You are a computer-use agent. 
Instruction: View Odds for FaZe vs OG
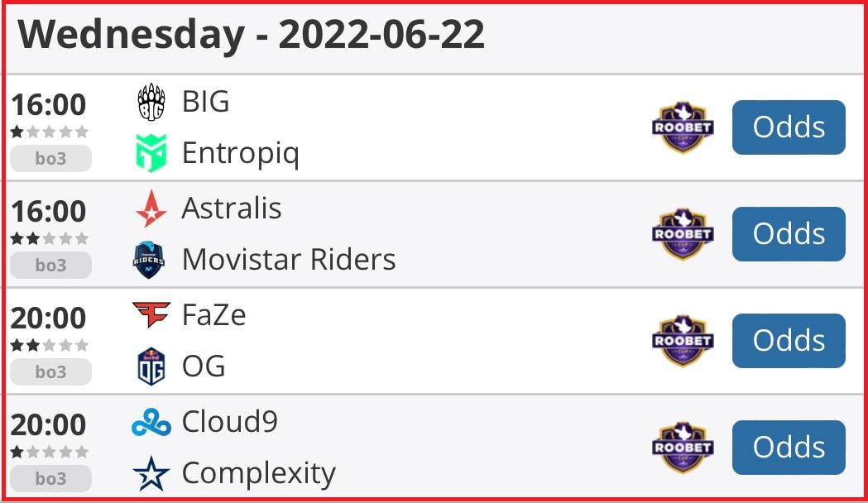tap(789, 341)
